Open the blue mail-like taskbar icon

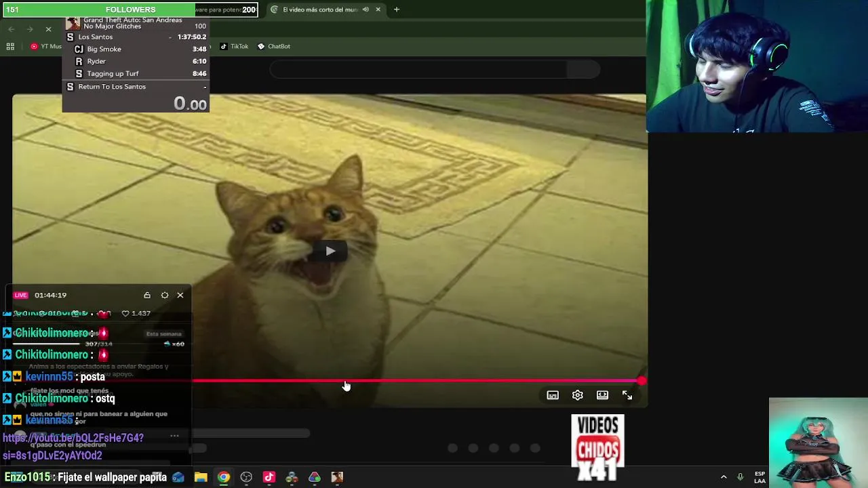coord(178,477)
